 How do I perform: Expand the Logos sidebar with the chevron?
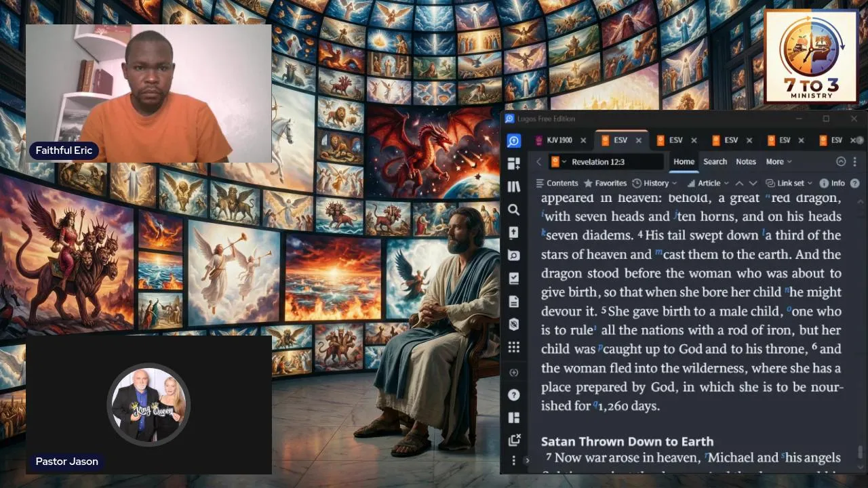pos(527,461)
